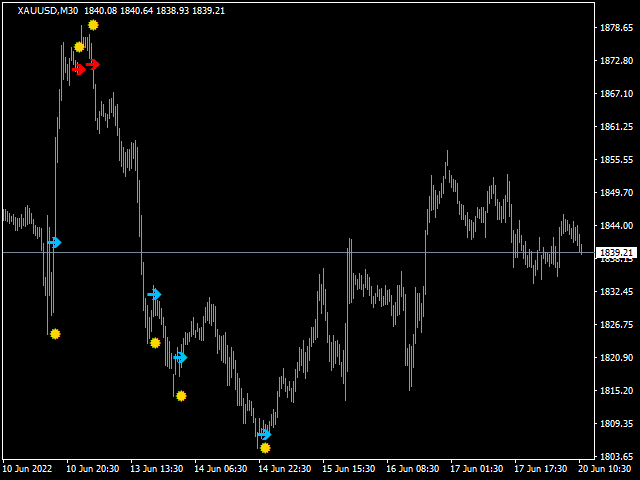Click the current price label 1839.21
This screenshot has height=480, width=640.
614,253
